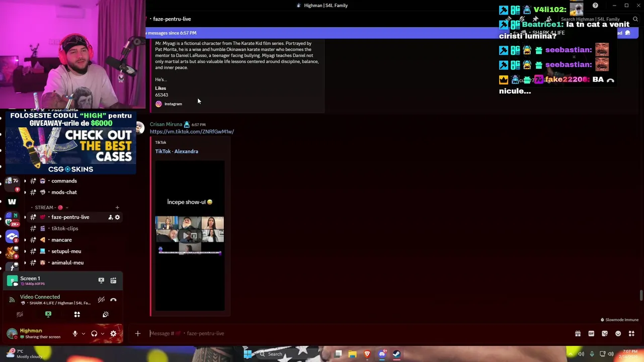Image resolution: width=644 pixels, height=362 pixels.
Task: Open GIF picker
Action: coord(591,333)
